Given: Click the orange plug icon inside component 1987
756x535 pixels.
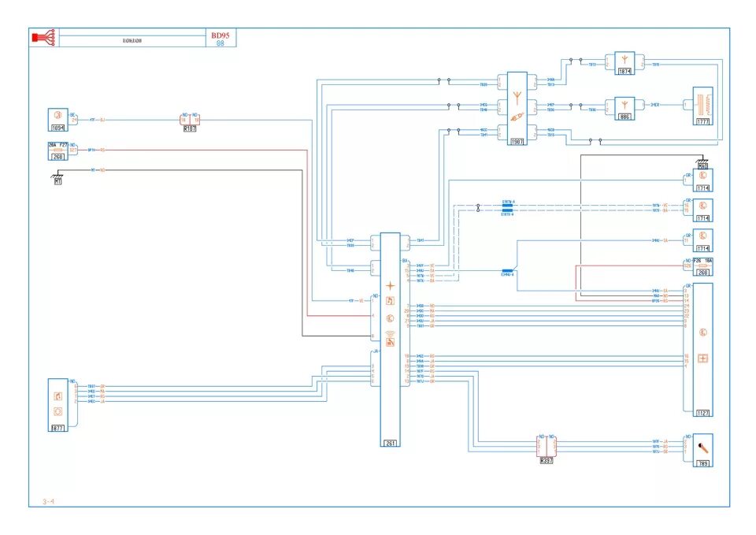Looking at the screenshot, I should coord(517,117).
